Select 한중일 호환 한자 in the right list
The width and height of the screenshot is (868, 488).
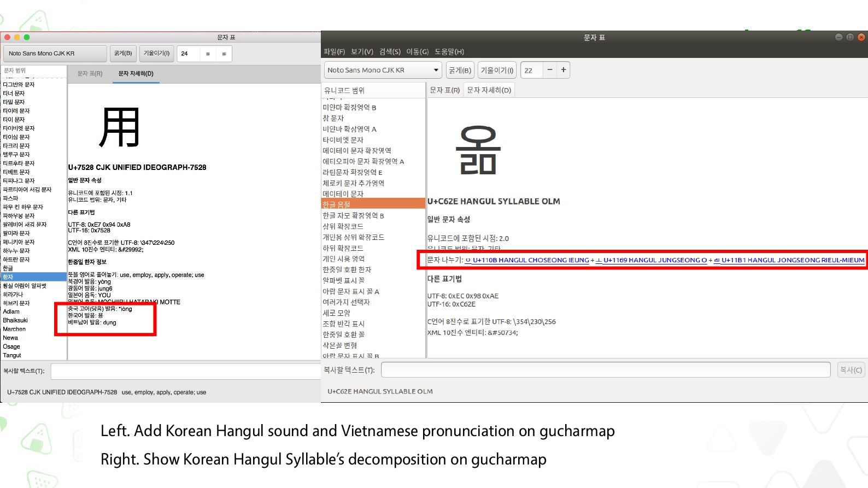point(373,269)
